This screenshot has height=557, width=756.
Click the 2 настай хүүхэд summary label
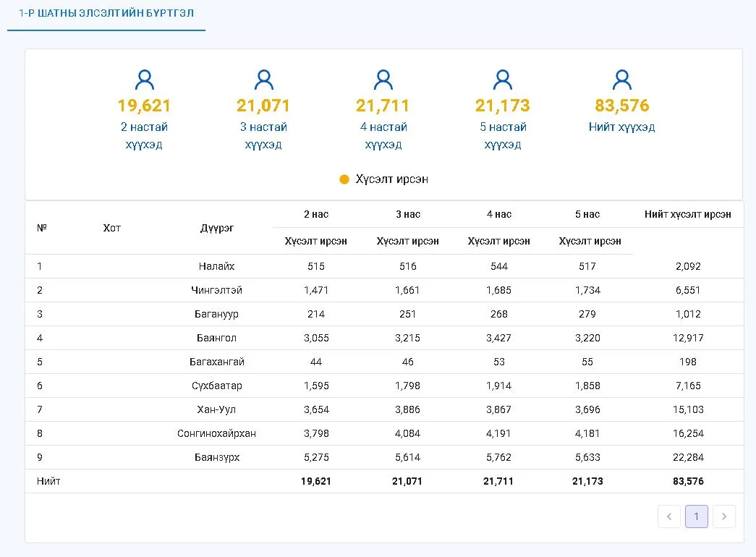144,135
